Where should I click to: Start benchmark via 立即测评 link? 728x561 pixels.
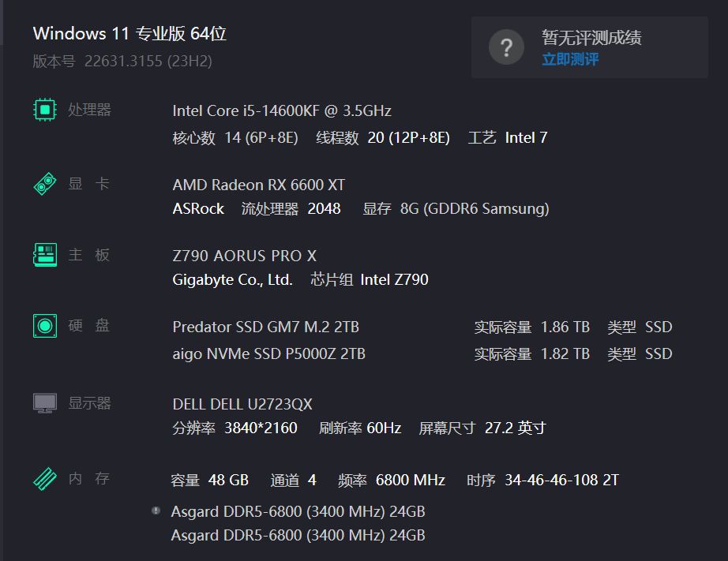coord(570,60)
